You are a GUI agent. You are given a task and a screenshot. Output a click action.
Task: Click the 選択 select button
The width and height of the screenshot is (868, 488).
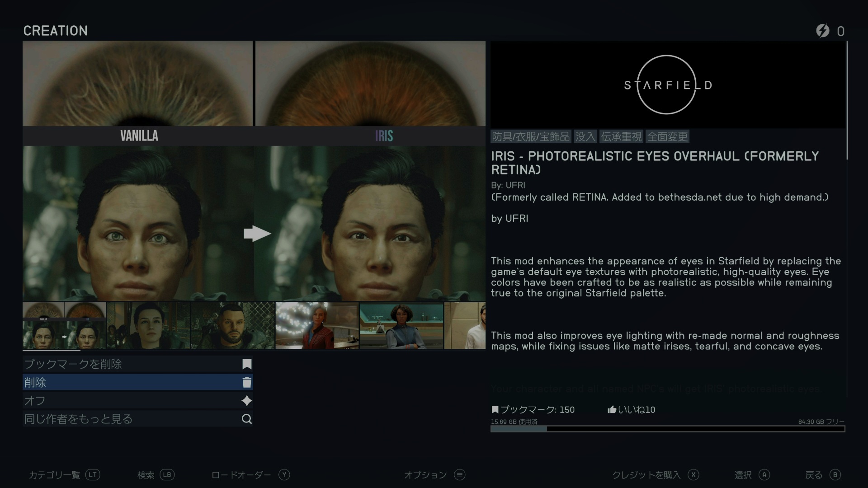pyautogui.click(x=744, y=475)
